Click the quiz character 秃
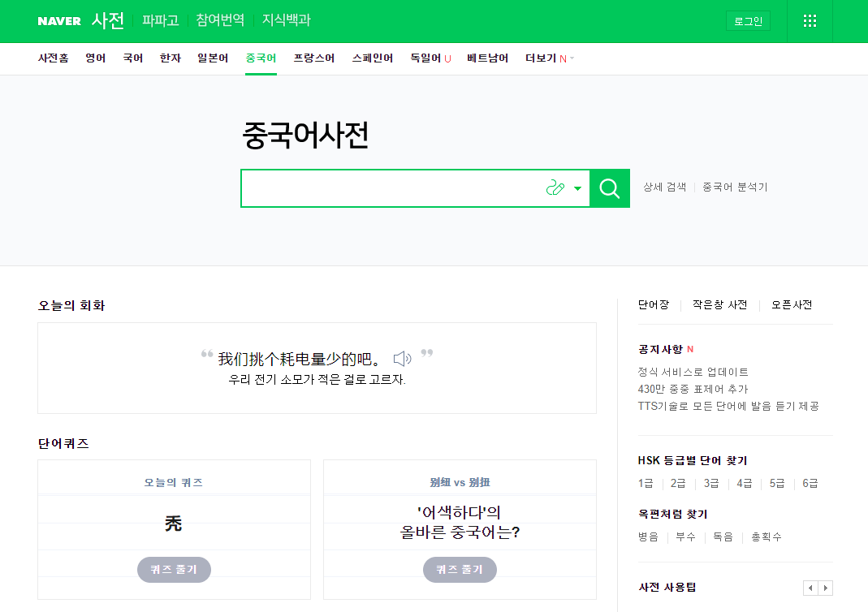The image size is (868, 612). coord(173,523)
